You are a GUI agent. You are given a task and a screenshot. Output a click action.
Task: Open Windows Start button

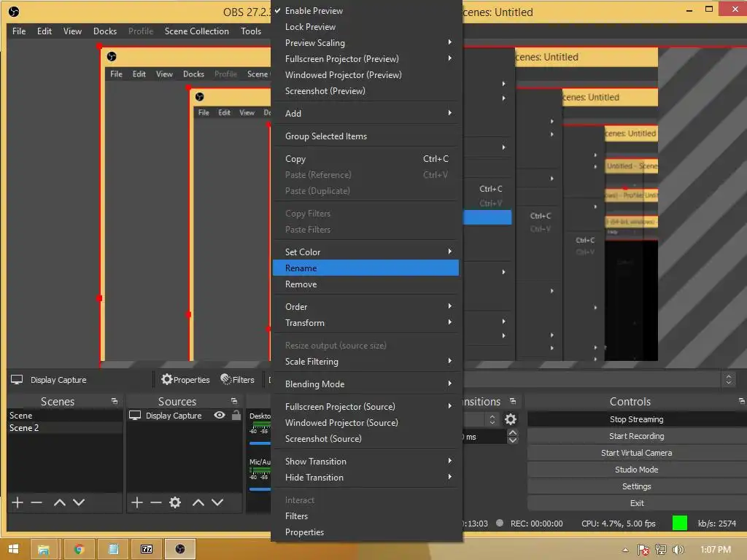[x=13, y=549]
